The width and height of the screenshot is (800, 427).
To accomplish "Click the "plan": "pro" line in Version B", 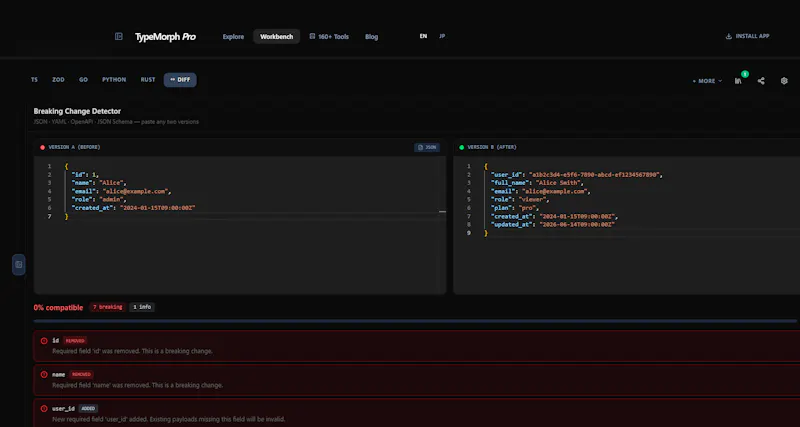I will tap(515, 208).
